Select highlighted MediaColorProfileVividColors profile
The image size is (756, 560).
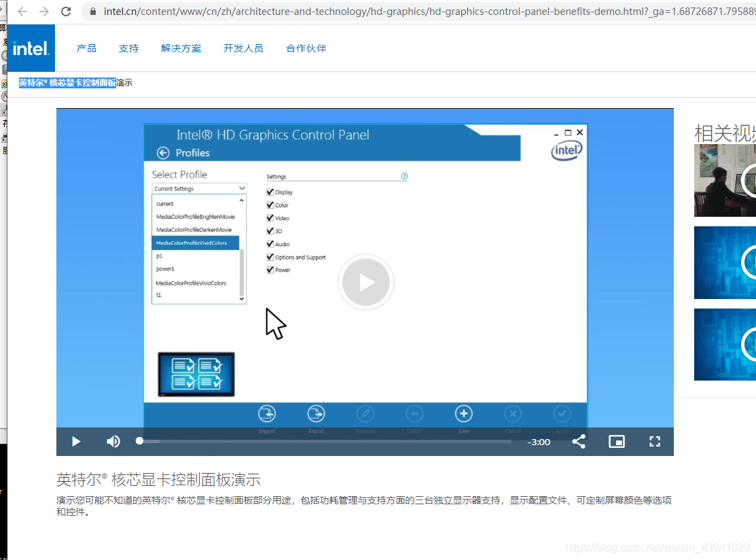click(x=195, y=243)
